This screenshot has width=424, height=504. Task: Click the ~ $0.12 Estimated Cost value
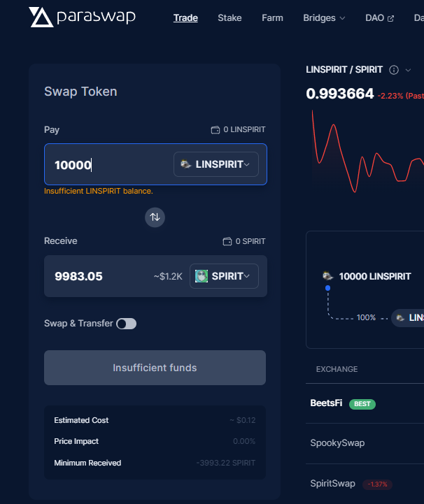243,420
